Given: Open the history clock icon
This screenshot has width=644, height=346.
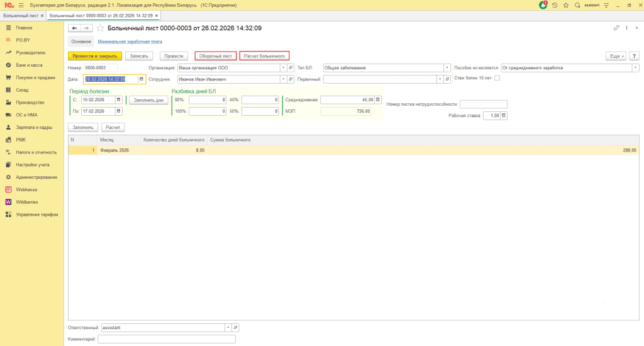Looking at the screenshot, I should pos(555,5).
